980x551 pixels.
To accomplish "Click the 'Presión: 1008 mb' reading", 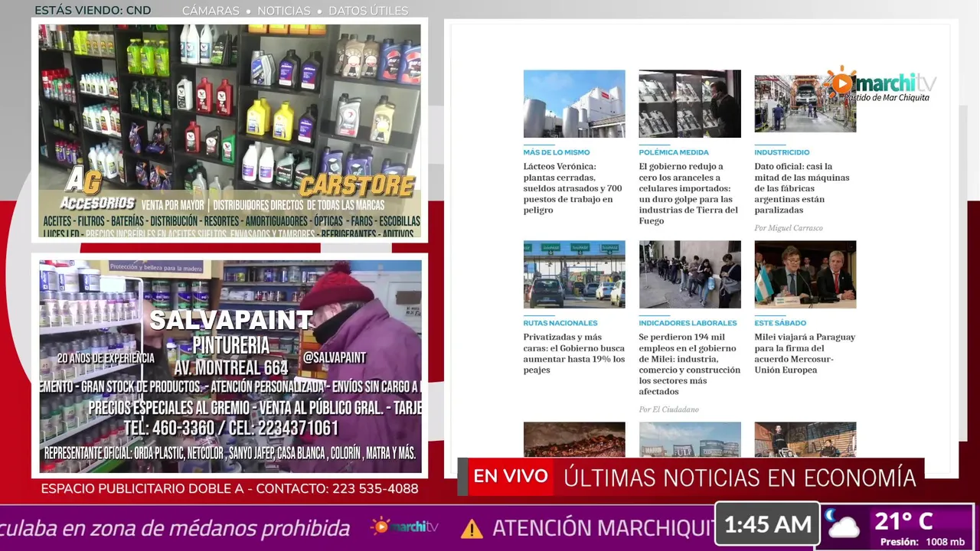I will coord(923,542).
